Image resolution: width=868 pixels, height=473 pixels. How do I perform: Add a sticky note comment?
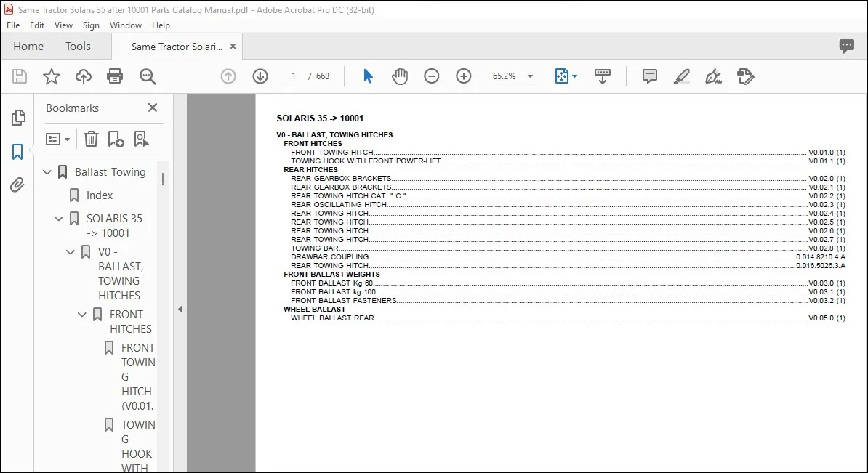[x=650, y=76]
